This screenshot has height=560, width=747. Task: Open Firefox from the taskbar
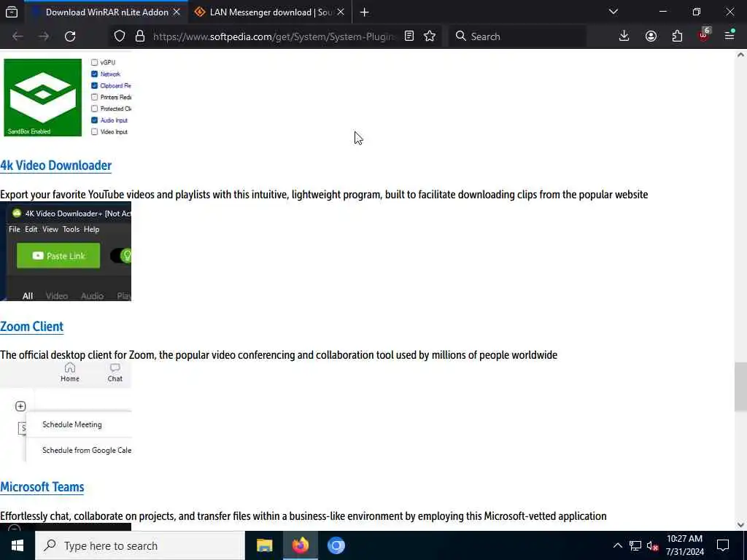300,545
